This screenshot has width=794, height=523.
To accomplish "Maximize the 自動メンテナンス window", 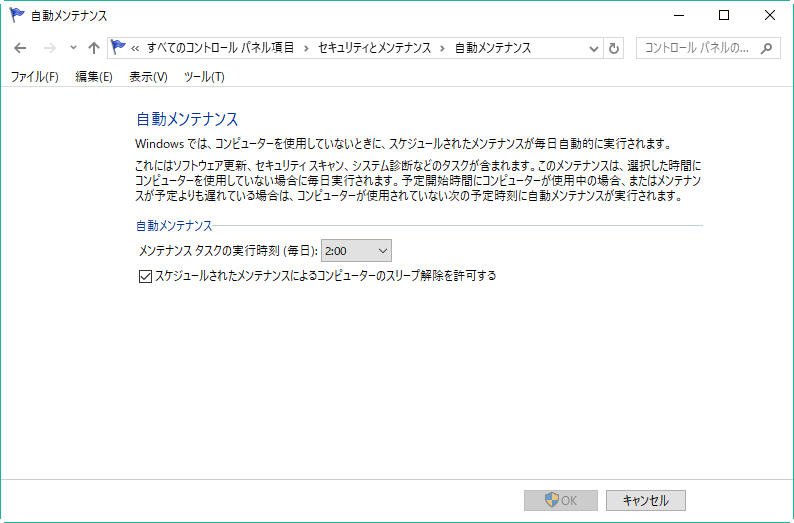I will coord(724,16).
